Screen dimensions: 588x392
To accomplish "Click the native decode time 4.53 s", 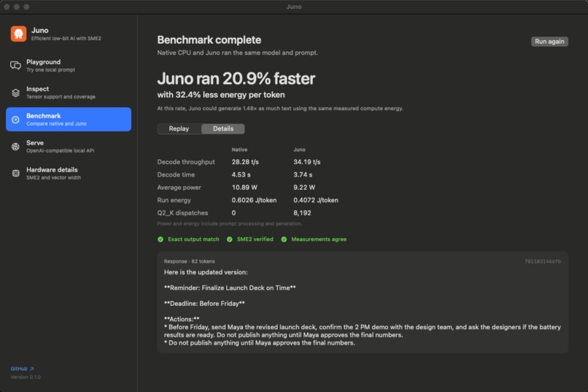I will pyautogui.click(x=241, y=174).
